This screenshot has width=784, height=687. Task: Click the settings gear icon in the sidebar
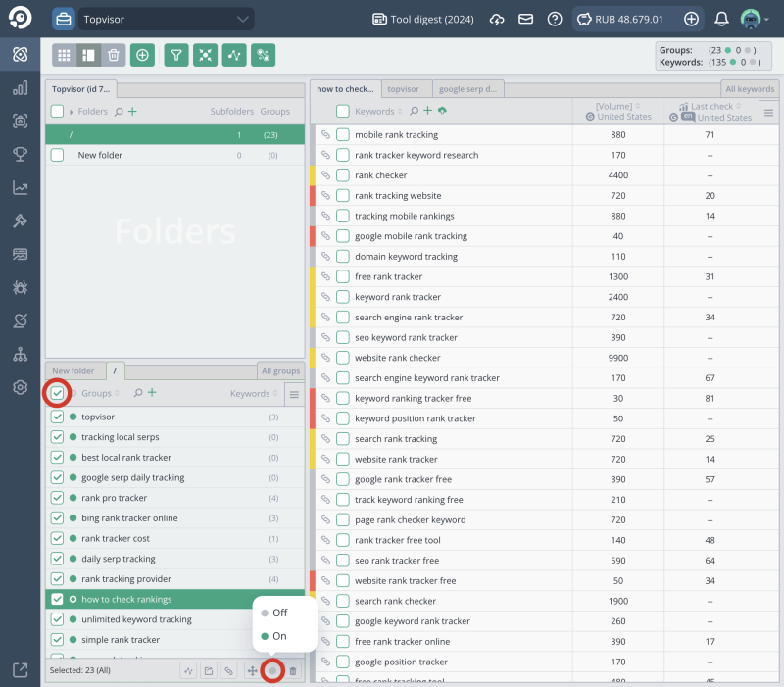[x=20, y=387]
